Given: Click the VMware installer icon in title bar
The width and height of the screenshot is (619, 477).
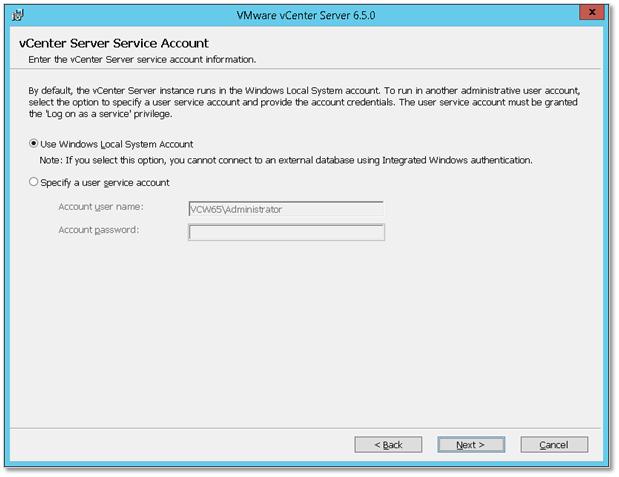Looking at the screenshot, I should tap(18, 15).
